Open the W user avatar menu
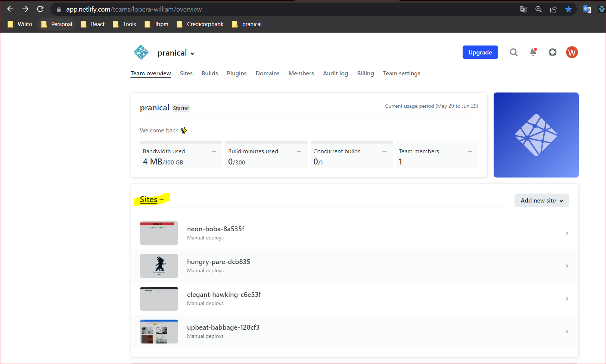The height and width of the screenshot is (364, 606). pyautogui.click(x=572, y=52)
